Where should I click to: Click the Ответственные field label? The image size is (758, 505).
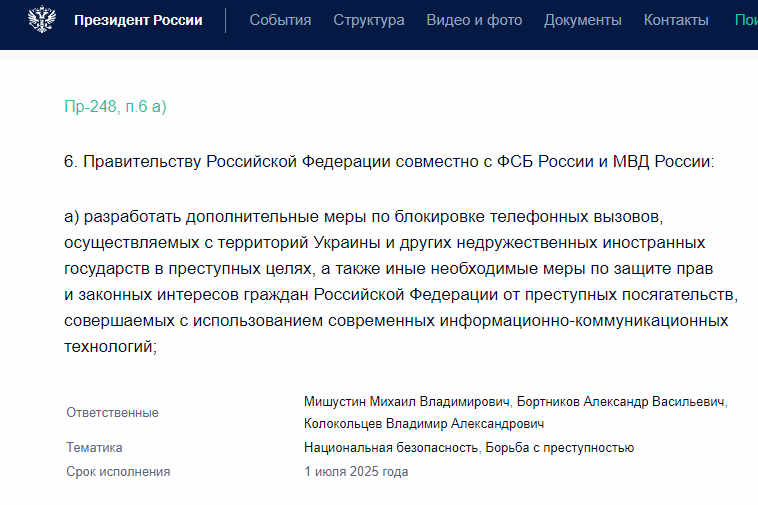pos(112,413)
